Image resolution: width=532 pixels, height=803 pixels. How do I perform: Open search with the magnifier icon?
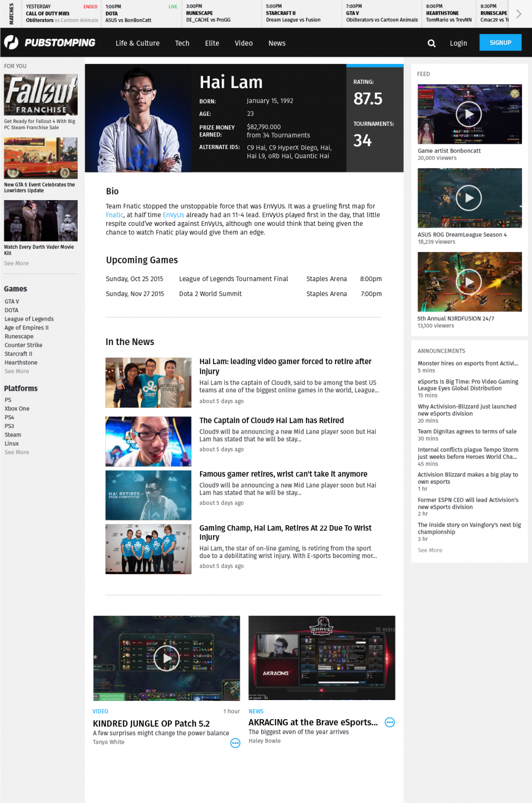[431, 43]
